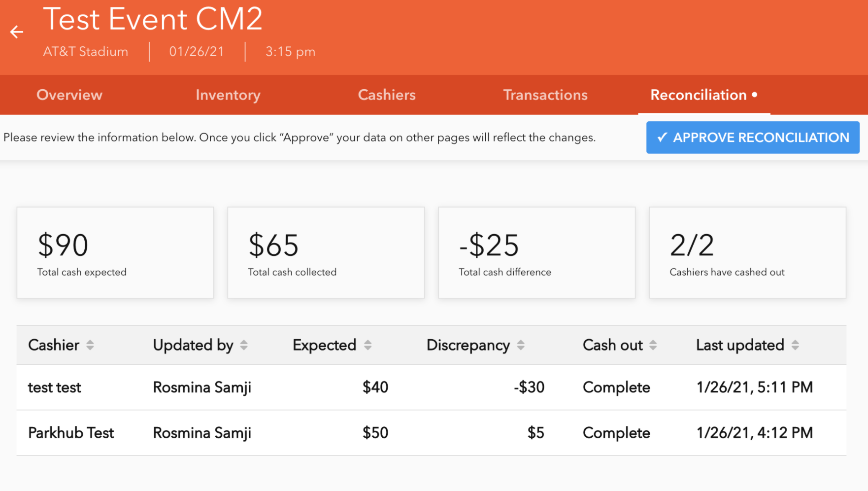Viewport: 868px width, 491px height.
Task: Click the 2/2 Cashiers cashed out card
Action: (748, 252)
